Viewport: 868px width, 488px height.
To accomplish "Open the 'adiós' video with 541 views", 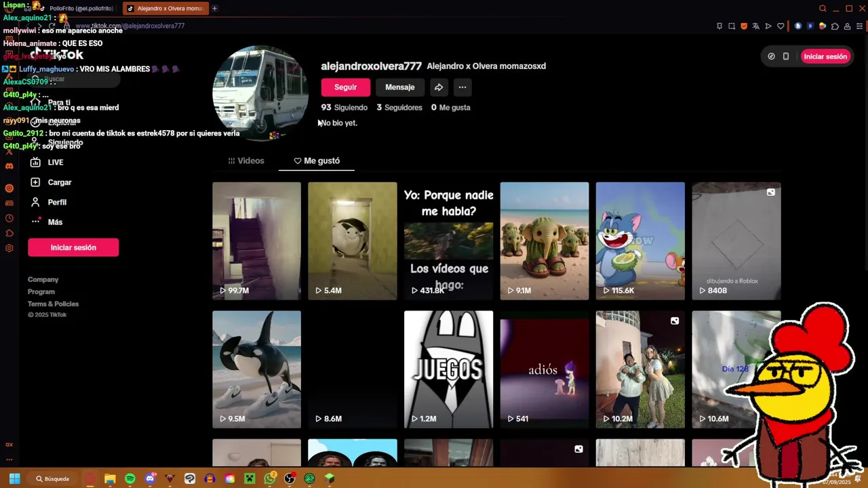I will [x=545, y=369].
